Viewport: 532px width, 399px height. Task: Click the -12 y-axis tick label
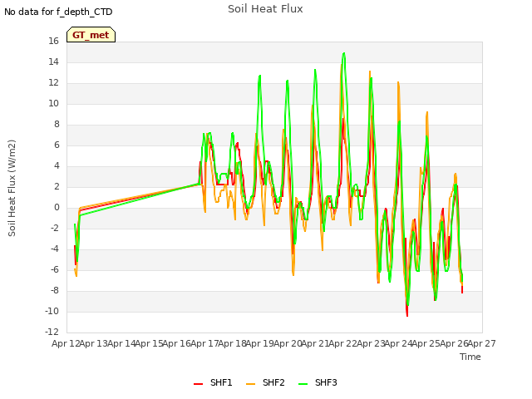[x=52, y=332]
